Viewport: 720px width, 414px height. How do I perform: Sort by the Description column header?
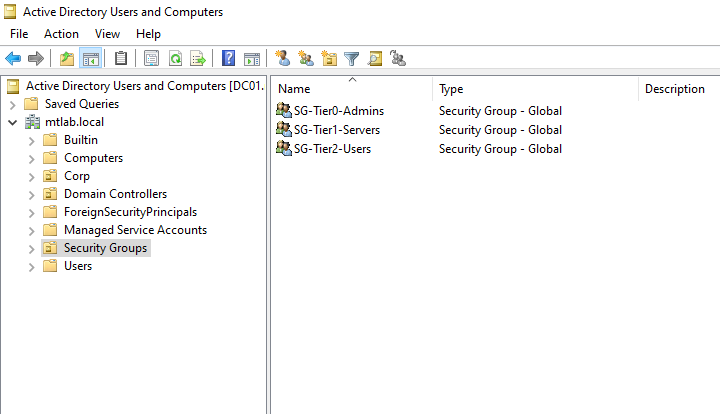(679, 89)
